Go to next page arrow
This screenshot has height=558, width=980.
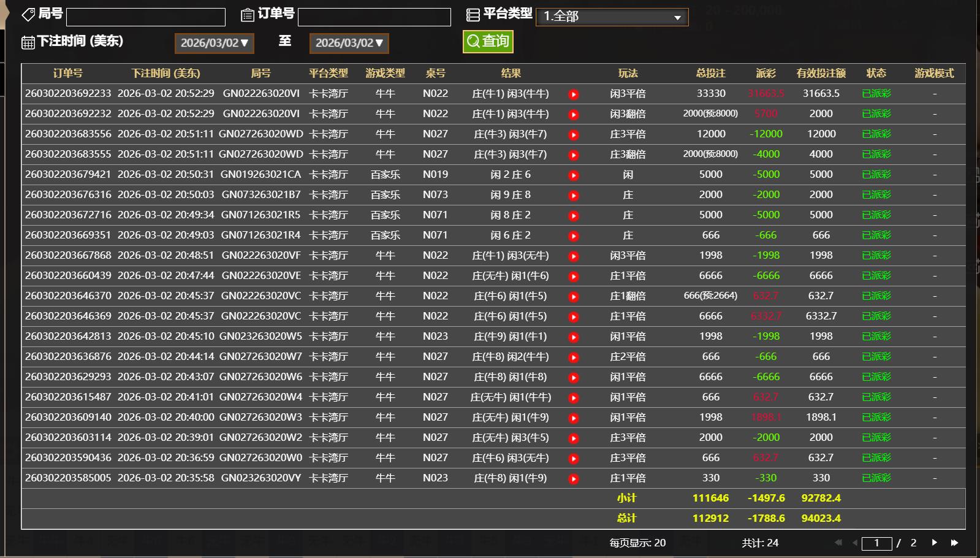[x=934, y=543]
